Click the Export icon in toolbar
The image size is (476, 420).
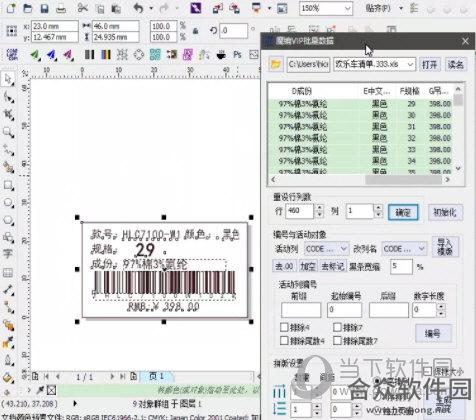coord(234,8)
